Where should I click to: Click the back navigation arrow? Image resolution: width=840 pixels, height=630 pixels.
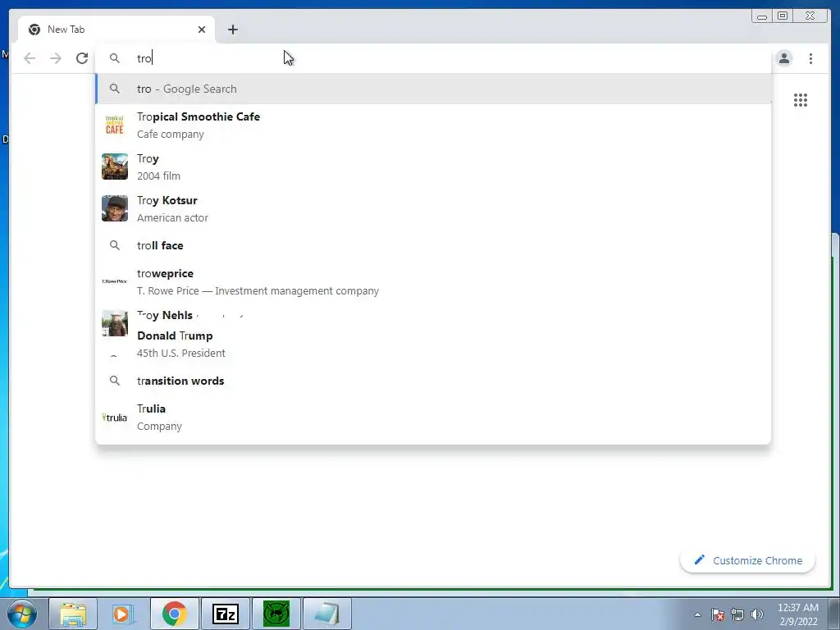30,58
